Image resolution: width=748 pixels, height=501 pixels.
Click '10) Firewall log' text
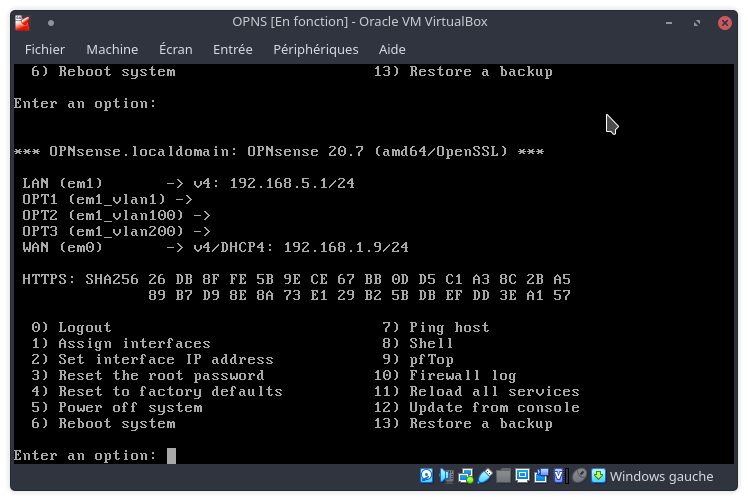[x=445, y=376]
